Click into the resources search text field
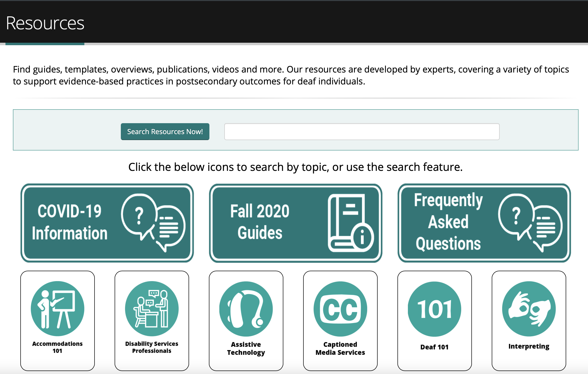 click(x=362, y=132)
